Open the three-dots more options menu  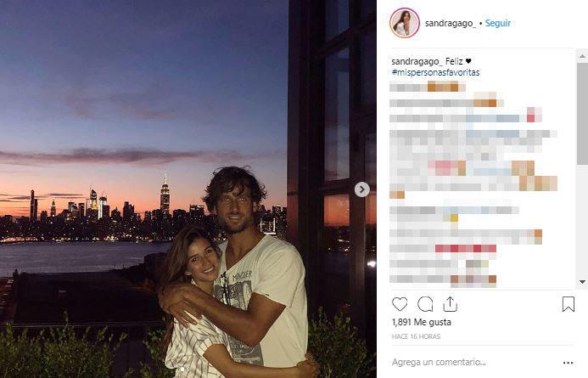[568, 363]
